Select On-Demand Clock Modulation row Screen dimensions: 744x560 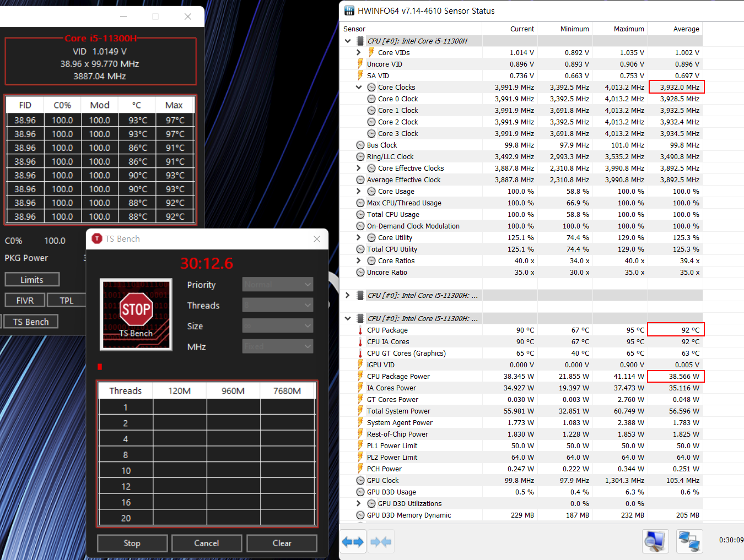click(521, 226)
